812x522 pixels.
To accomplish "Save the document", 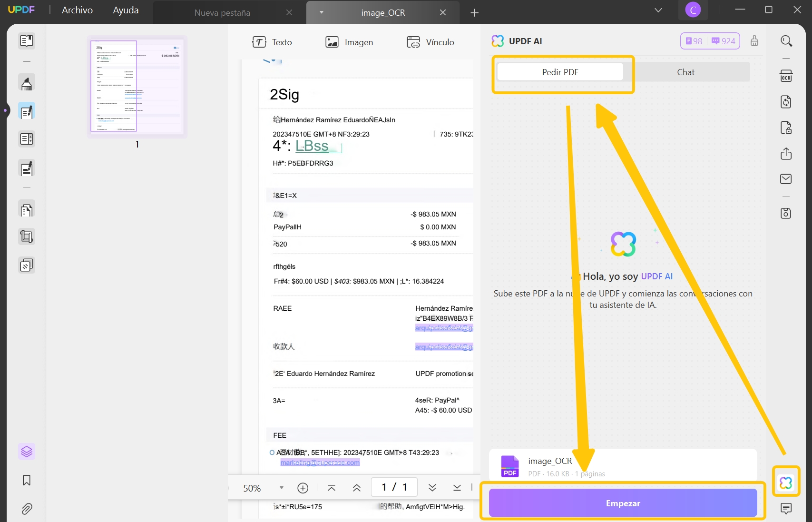I will (x=786, y=213).
